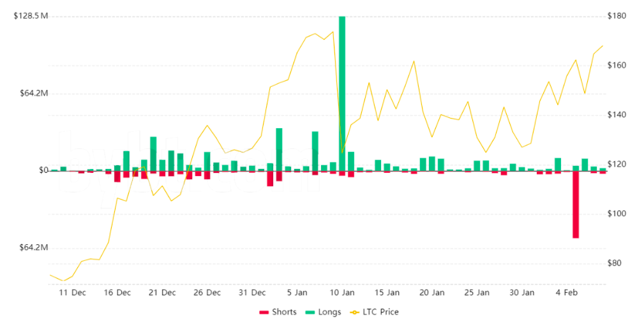Click the '$180' right axis label
This screenshot has height=324, width=644.
(617, 16)
